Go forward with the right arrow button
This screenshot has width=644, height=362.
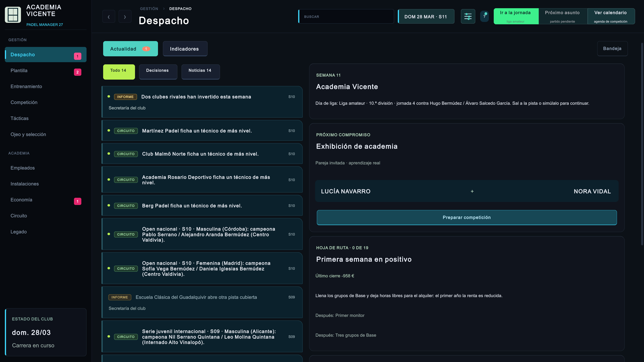tap(125, 17)
